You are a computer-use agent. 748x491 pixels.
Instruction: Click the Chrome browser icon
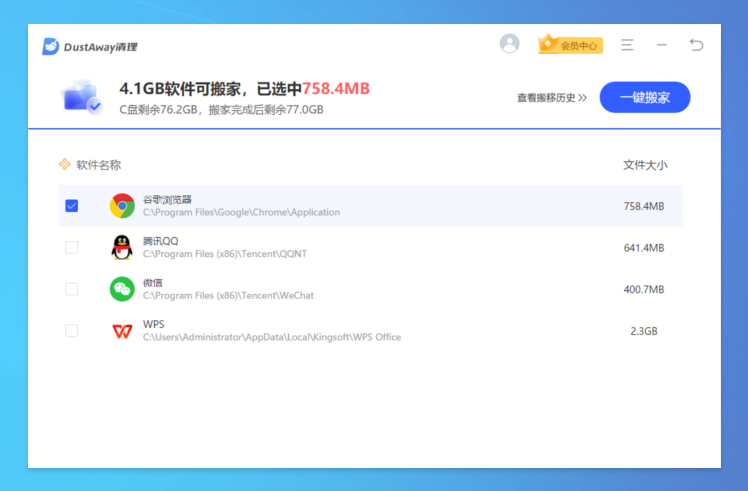(x=122, y=206)
